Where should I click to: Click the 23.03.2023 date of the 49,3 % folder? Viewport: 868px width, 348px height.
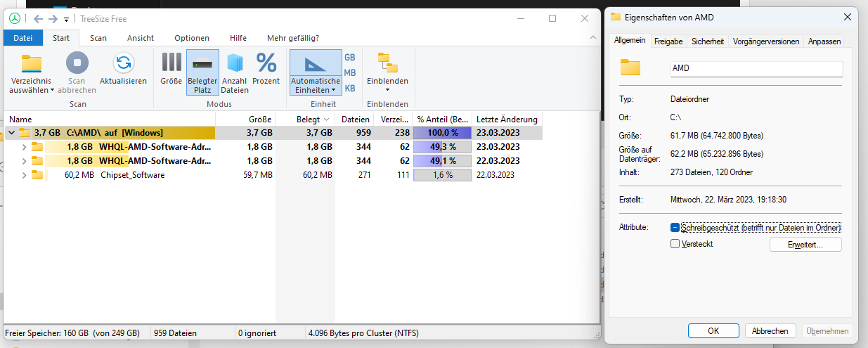tap(498, 147)
